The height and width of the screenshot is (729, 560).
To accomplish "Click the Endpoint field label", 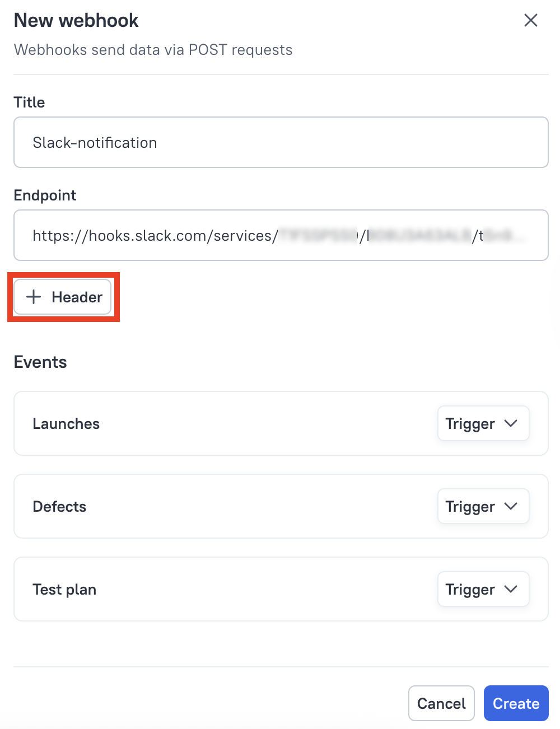I will (x=45, y=195).
